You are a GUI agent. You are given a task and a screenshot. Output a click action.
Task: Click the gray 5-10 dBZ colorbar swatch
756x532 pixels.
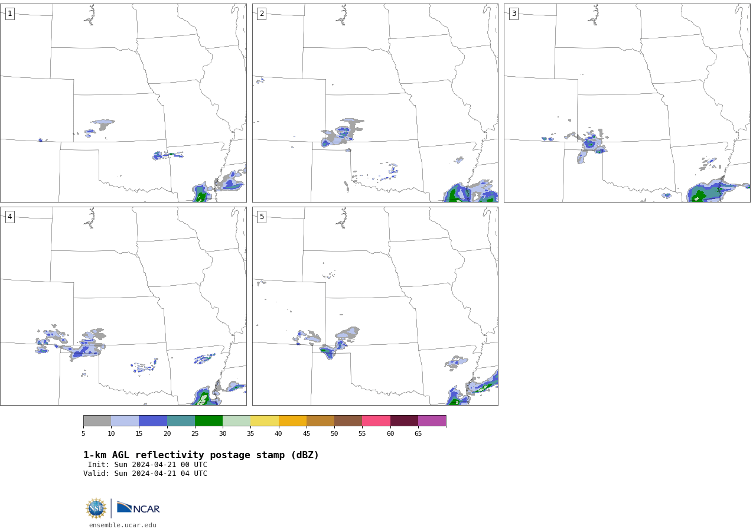click(x=97, y=421)
